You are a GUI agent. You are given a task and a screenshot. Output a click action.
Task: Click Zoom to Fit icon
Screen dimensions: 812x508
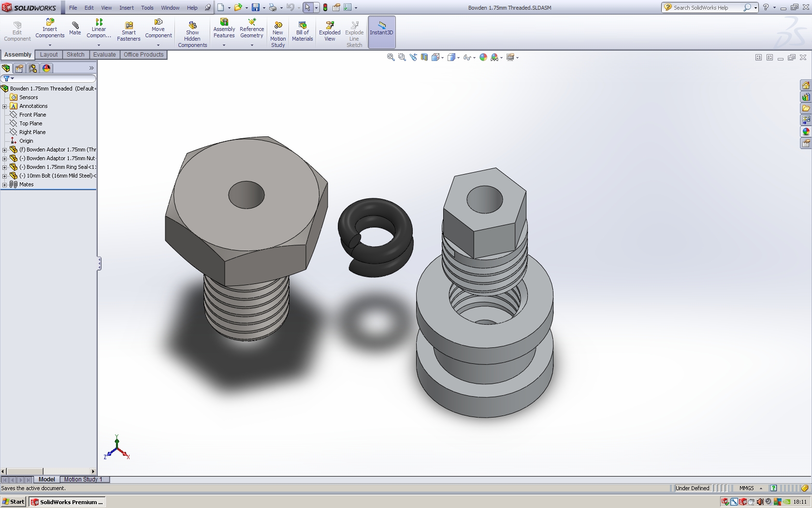pyautogui.click(x=391, y=57)
